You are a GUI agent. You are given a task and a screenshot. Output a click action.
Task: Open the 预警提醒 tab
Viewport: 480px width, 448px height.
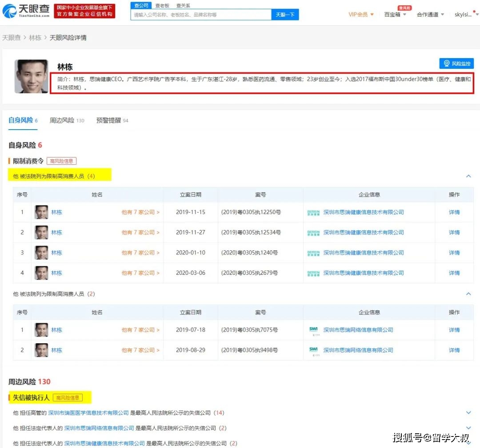pyautogui.click(x=108, y=120)
